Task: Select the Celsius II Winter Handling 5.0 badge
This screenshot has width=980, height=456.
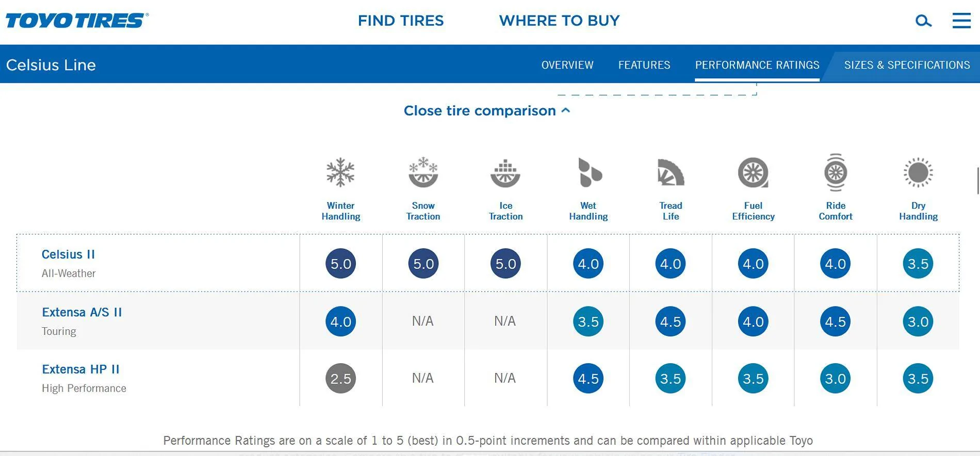Action: [340, 263]
